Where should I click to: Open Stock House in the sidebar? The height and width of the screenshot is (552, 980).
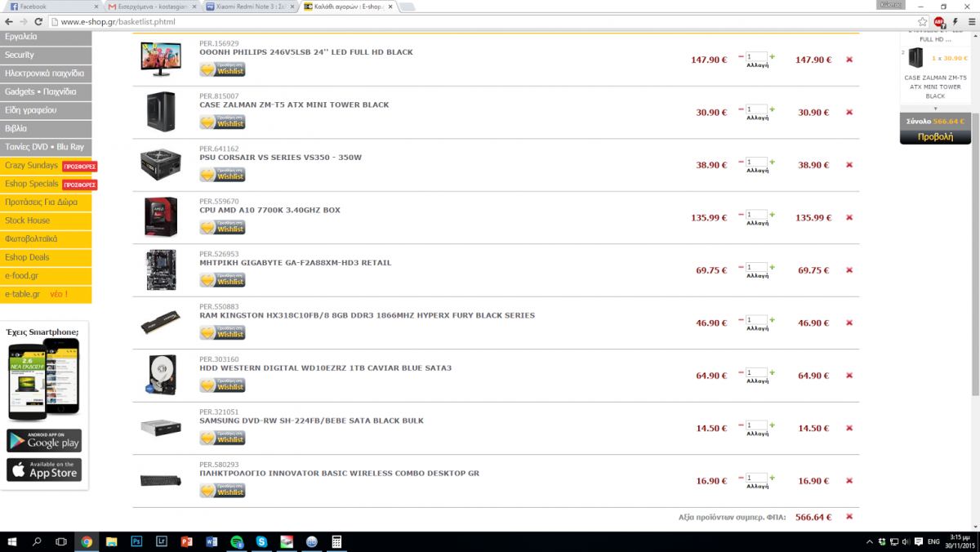(46, 220)
